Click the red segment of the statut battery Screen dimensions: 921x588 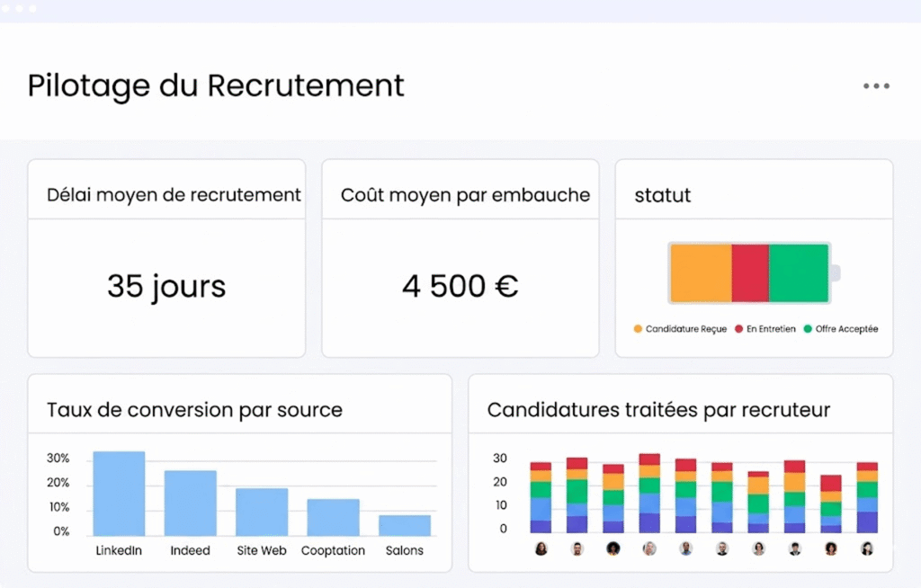750,273
